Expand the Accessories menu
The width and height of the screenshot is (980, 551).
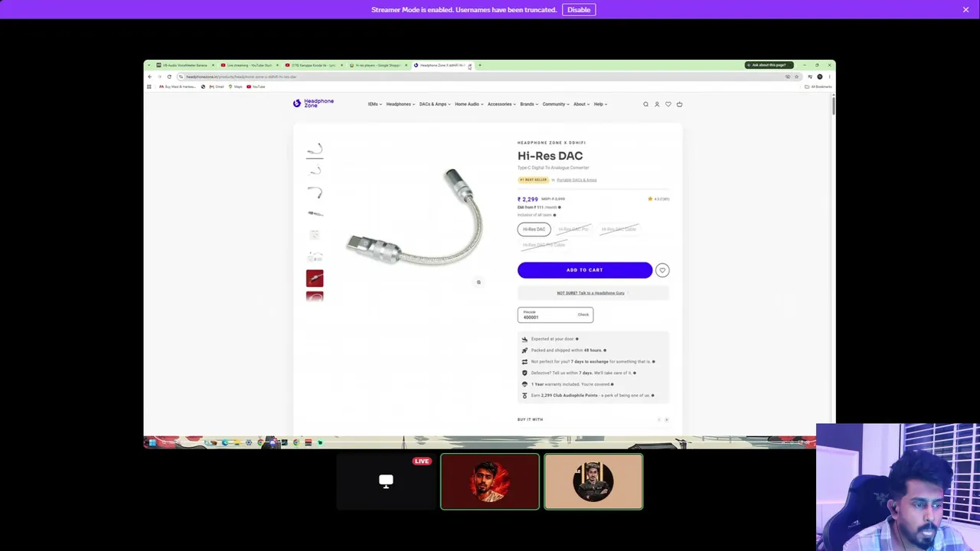[x=501, y=104]
